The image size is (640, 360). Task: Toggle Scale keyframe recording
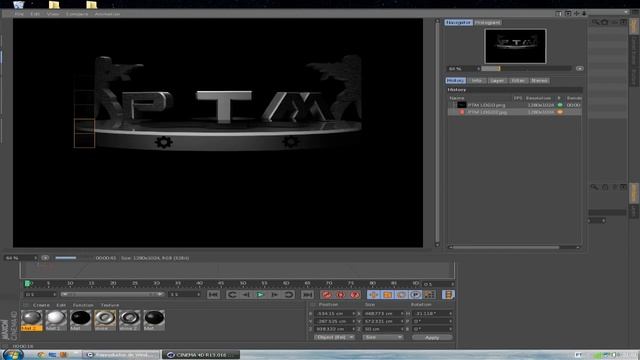387,294
